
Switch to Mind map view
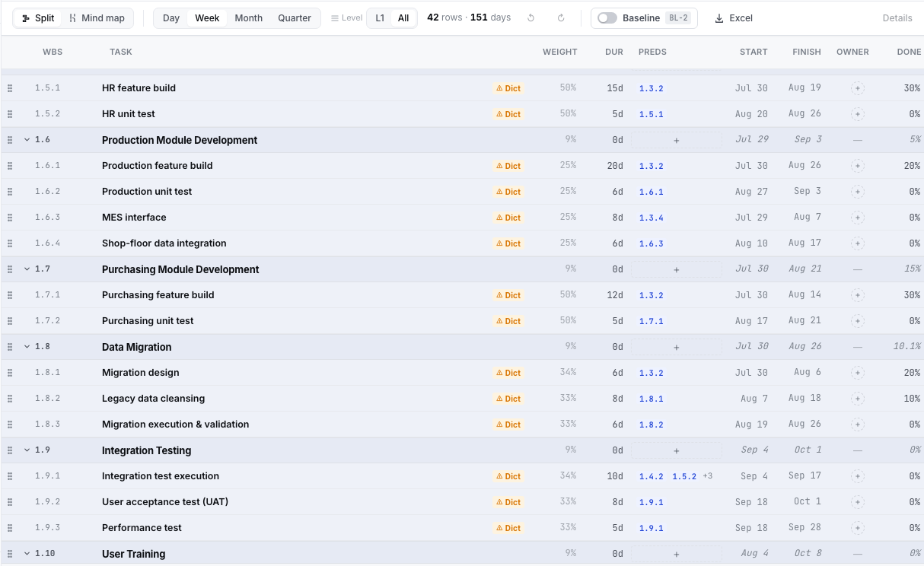tap(97, 18)
